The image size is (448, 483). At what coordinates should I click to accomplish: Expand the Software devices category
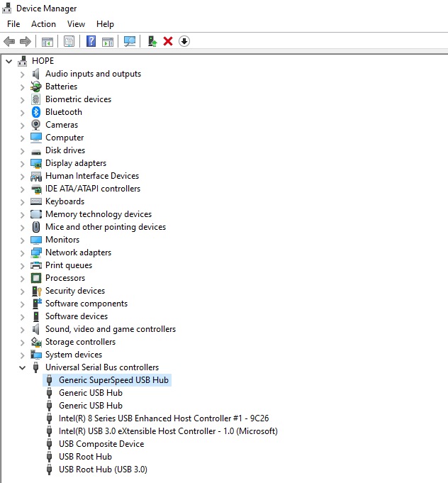pos(22,317)
